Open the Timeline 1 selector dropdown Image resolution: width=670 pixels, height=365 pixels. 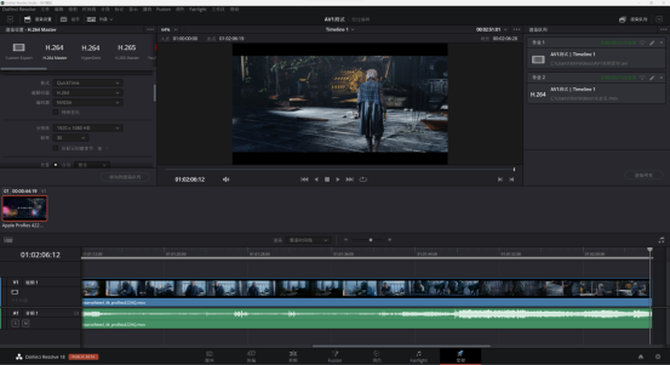click(x=340, y=29)
